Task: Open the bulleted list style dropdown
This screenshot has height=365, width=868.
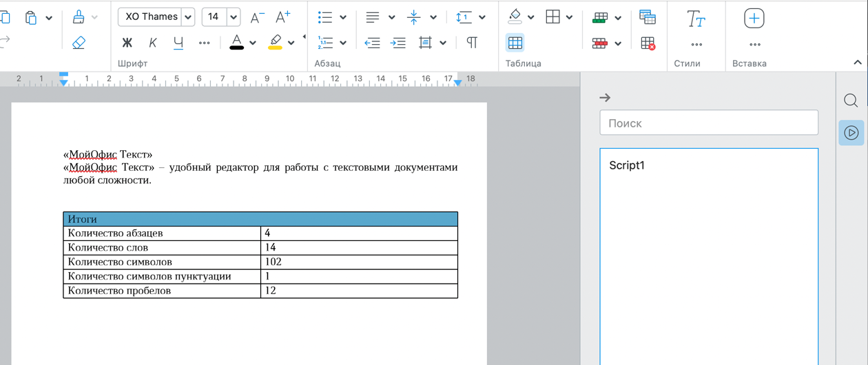Action: click(x=343, y=17)
